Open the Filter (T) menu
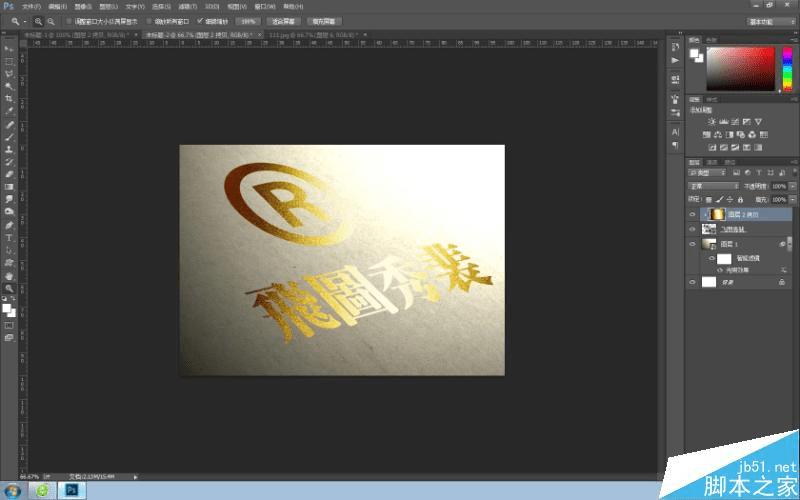Viewport: 800px width, 500px height. [x=188, y=7]
